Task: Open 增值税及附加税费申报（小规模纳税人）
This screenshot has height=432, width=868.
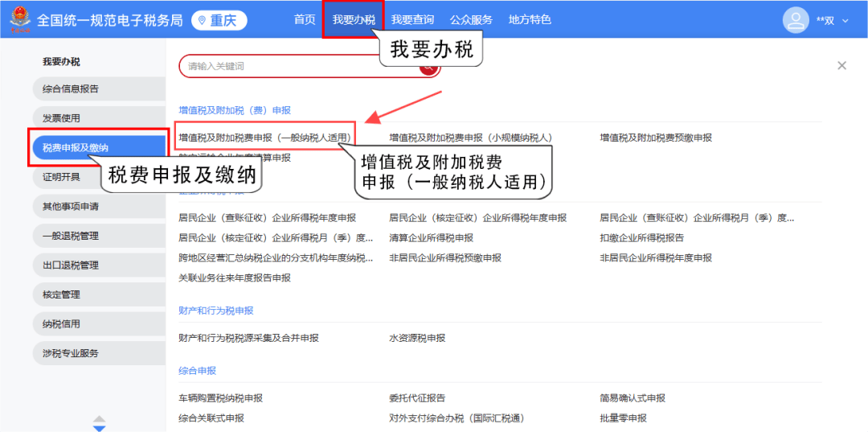Action: [470, 138]
